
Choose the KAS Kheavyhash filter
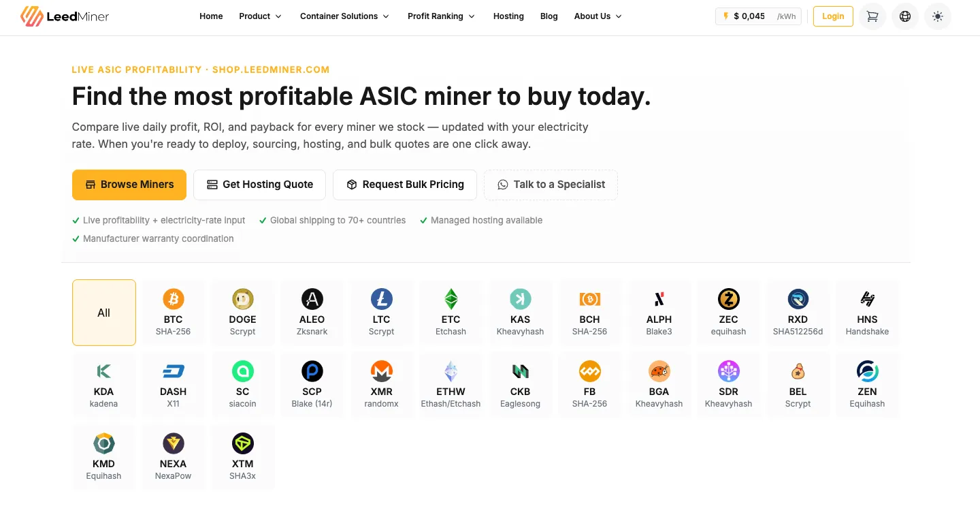pos(520,313)
